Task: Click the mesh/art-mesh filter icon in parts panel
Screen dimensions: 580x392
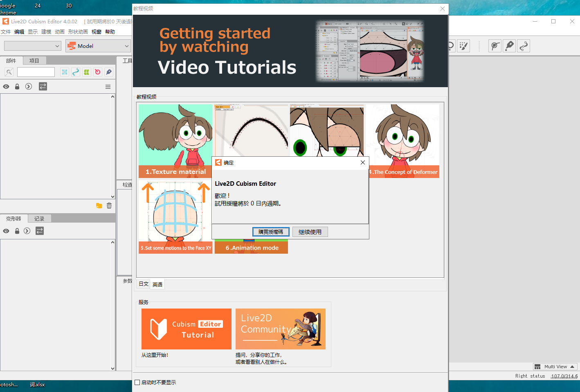Action: [65, 72]
